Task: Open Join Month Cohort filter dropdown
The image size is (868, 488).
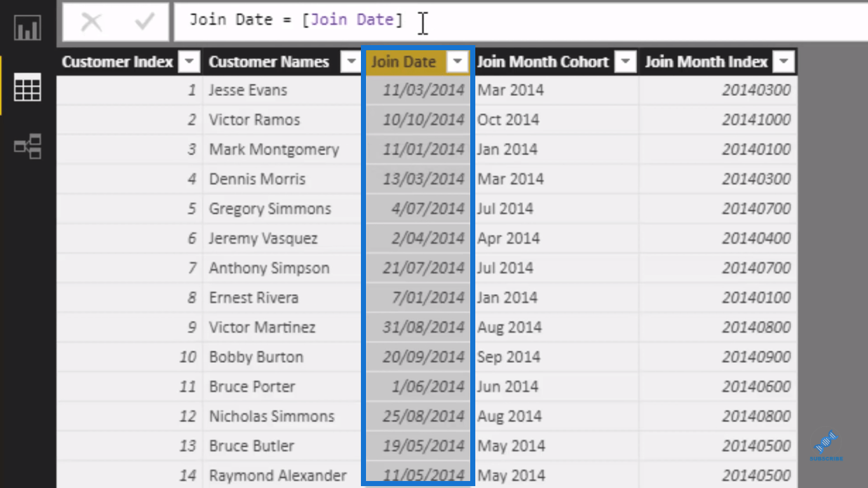Action: coord(626,62)
